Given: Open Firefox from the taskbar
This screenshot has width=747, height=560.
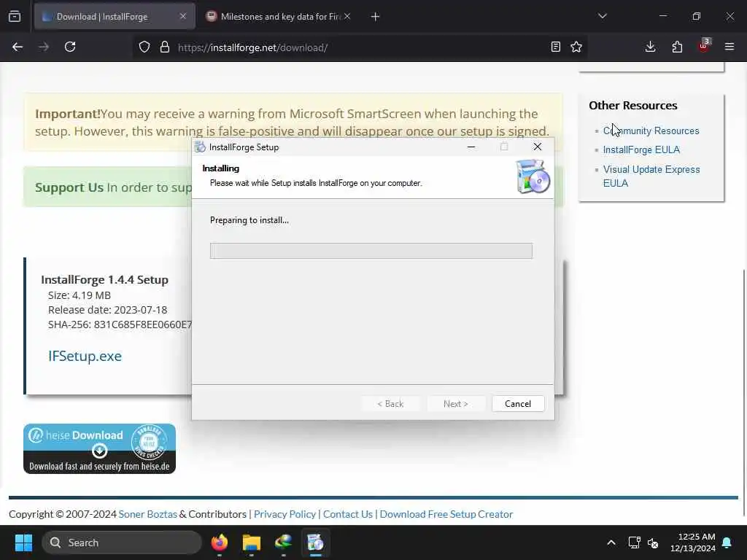Looking at the screenshot, I should 220,542.
